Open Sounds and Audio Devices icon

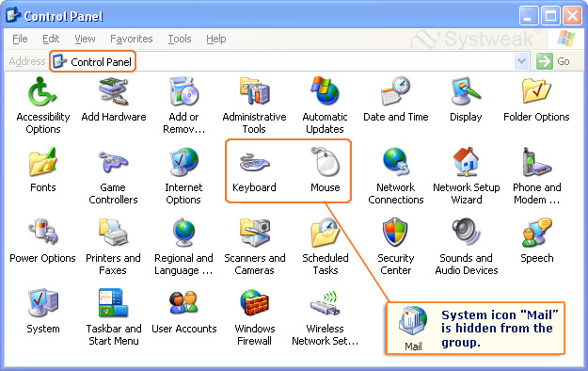pyautogui.click(x=466, y=233)
